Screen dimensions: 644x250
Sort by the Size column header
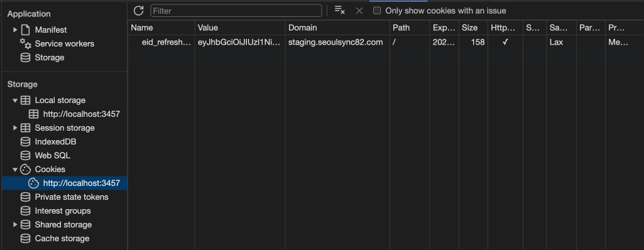point(473,28)
